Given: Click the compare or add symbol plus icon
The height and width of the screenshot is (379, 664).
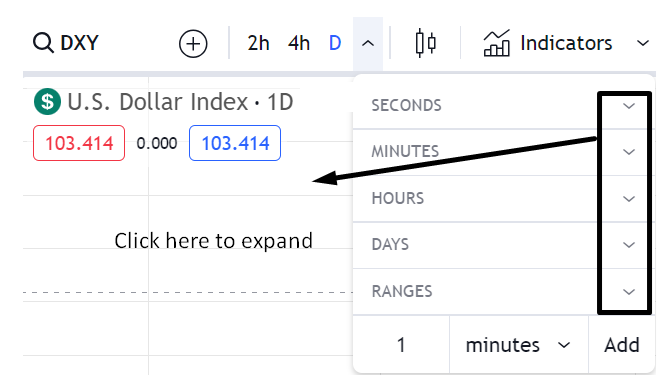Looking at the screenshot, I should pyautogui.click(x=193, y=44).
